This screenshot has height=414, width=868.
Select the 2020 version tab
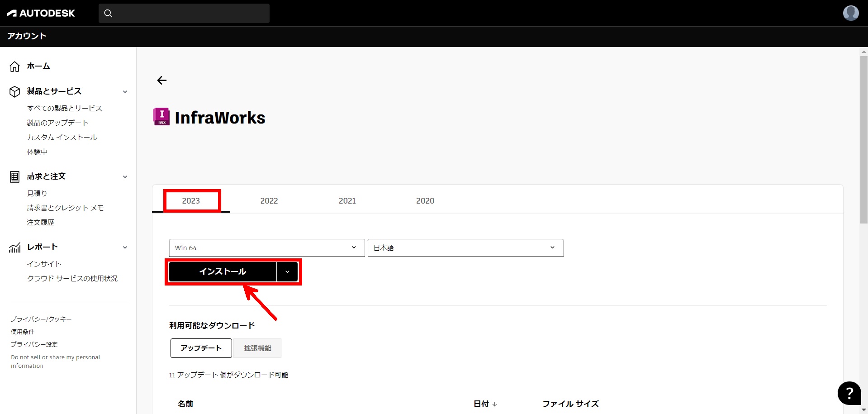click(425, 201)
